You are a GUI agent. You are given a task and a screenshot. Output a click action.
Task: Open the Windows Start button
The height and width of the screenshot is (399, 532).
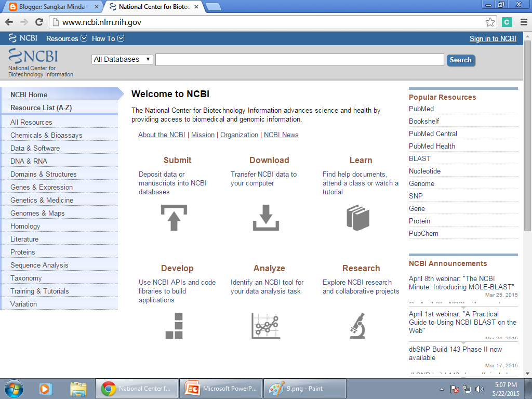14,389
